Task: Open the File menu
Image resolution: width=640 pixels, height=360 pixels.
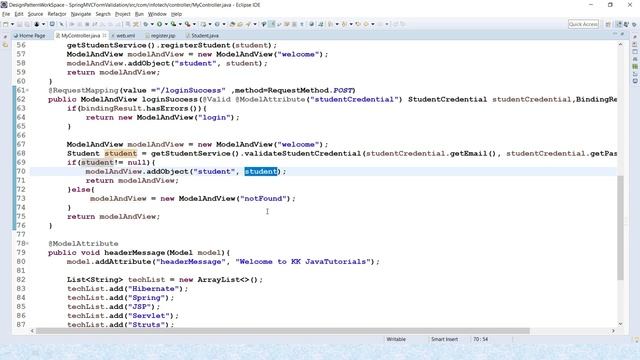Action: pos(6,14)
